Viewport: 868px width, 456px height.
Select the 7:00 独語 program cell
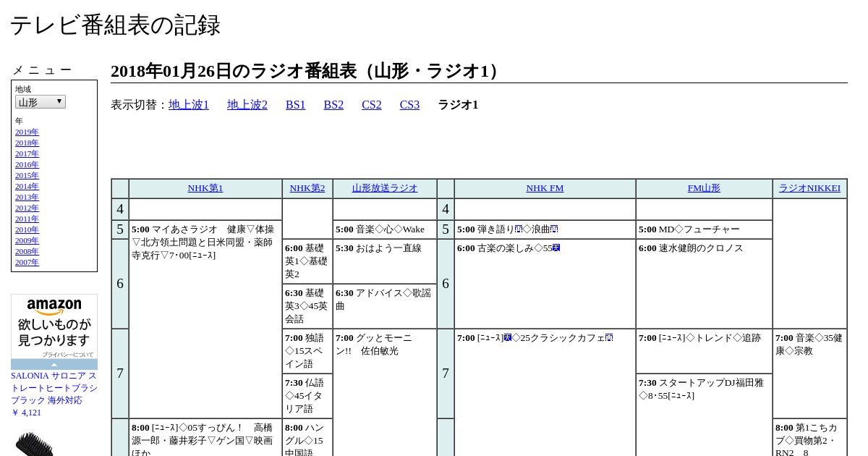coord(307,351)
